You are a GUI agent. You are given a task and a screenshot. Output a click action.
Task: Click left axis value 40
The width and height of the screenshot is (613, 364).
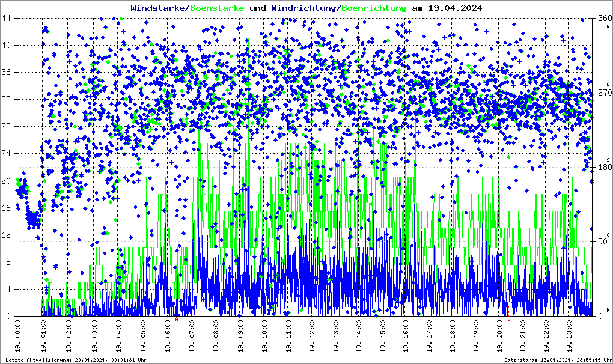pos(6,45)
